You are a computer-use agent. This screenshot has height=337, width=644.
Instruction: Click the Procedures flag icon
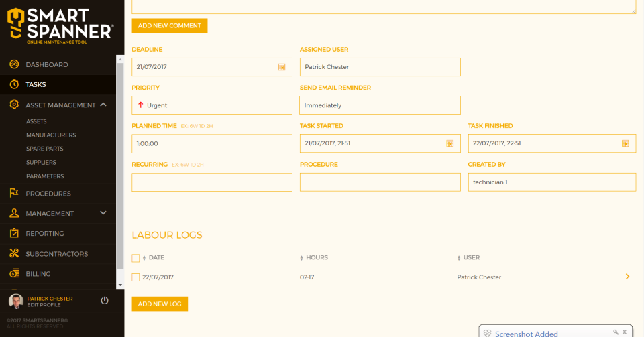coord(14,193)
